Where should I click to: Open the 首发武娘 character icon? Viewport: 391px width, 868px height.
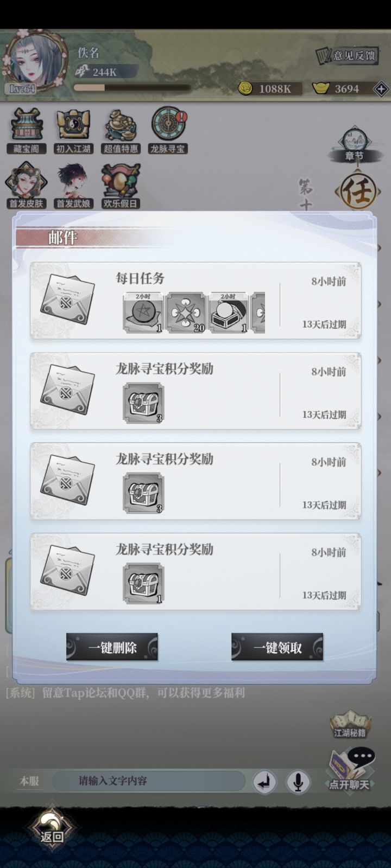pos(73,186)
